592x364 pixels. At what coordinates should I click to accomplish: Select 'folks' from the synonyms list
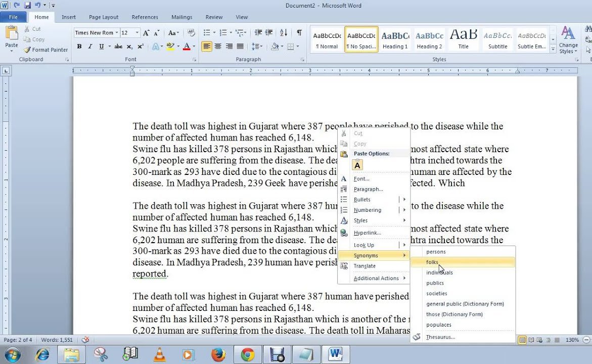[432, 262]
